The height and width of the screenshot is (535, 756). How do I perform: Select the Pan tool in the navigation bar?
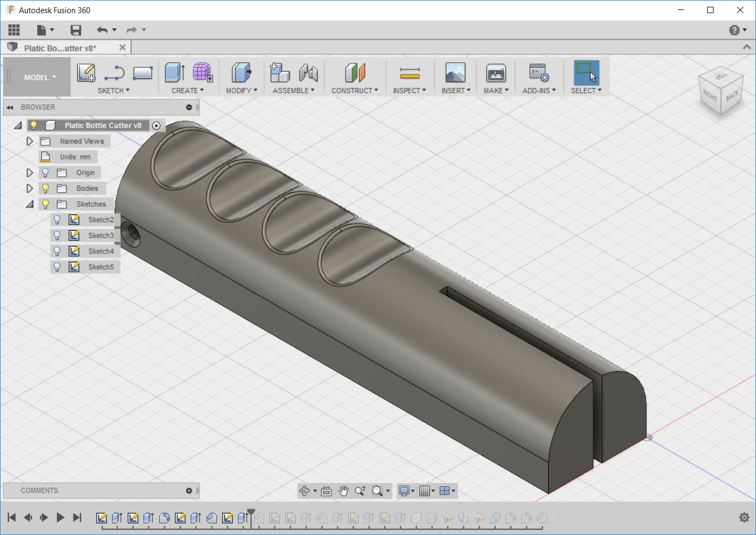[343, 491]
